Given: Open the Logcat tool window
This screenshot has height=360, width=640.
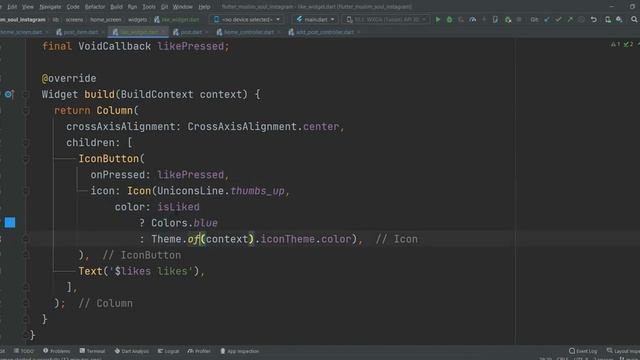Looking at the screenshot, I should pyautogui.click(x=168, y=351).
